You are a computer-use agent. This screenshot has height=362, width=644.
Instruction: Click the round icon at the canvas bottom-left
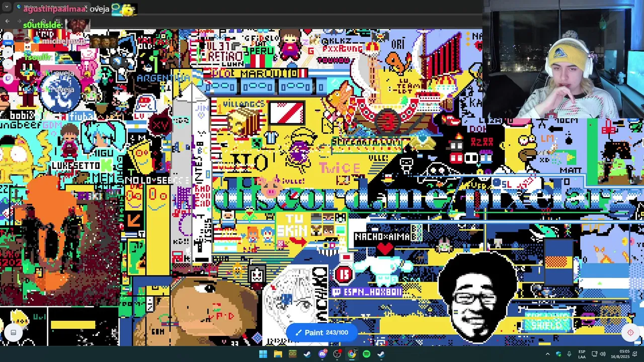[13, 332]
